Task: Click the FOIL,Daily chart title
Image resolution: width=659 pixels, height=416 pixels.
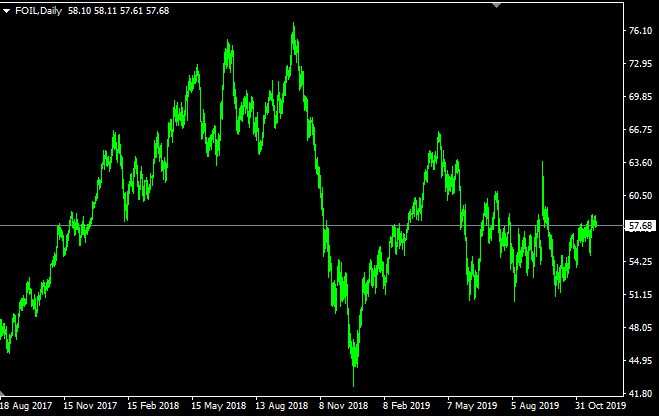Action: point(39,11)
